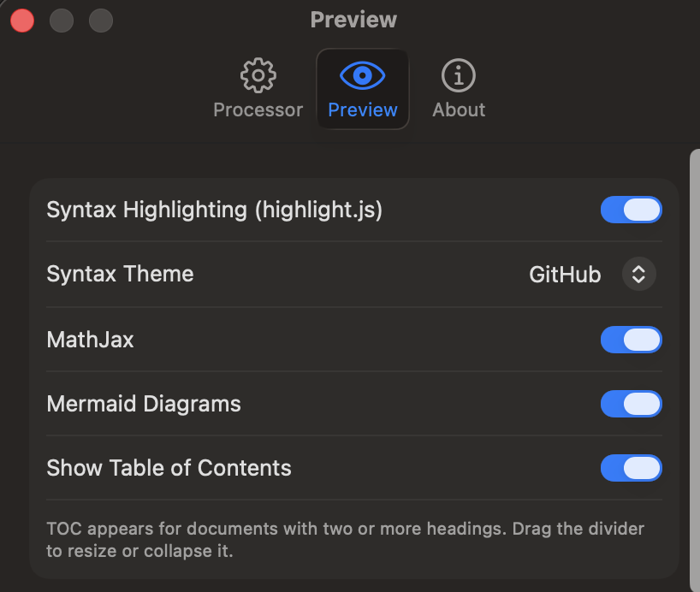The height and width of the screenshot is (592, 700).
Task: Select the Preview eye icon
Action: (x=362, y=75)
